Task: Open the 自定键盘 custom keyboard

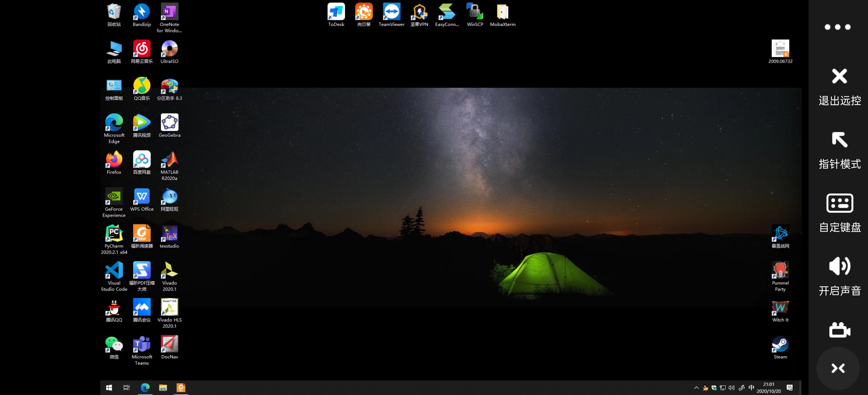Action: tap(839, 213)
